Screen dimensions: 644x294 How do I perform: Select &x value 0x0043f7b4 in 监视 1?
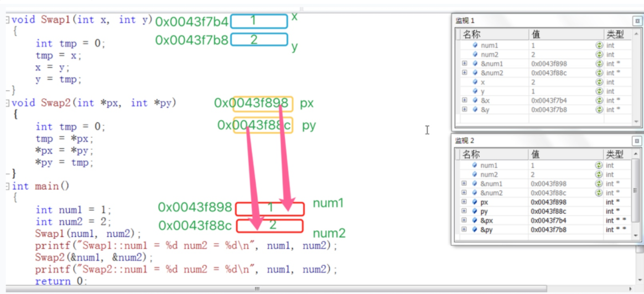click(x=549, y=100)
